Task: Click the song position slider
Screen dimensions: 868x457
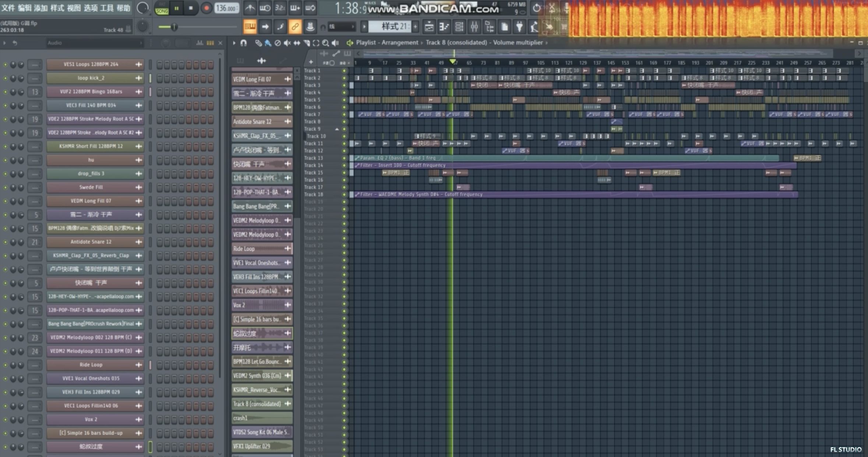Action: click(x=198, y=26)
